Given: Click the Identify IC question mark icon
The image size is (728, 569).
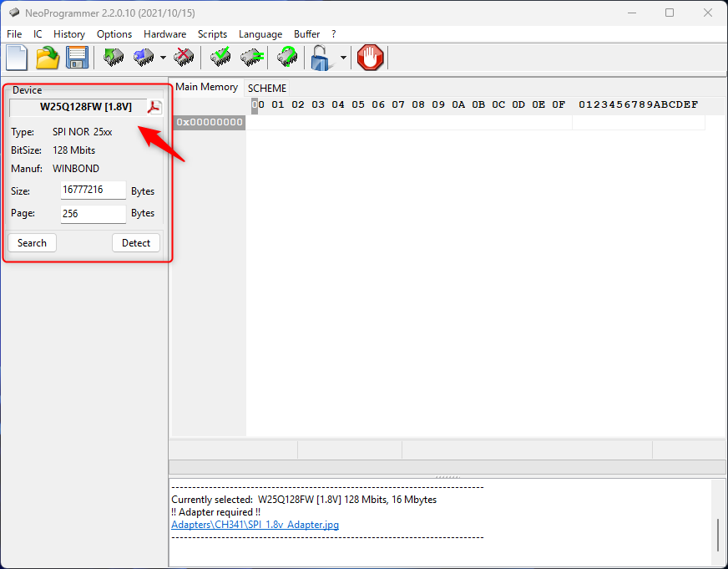Looking at the screenshot, I should click(x=287, y=58).
